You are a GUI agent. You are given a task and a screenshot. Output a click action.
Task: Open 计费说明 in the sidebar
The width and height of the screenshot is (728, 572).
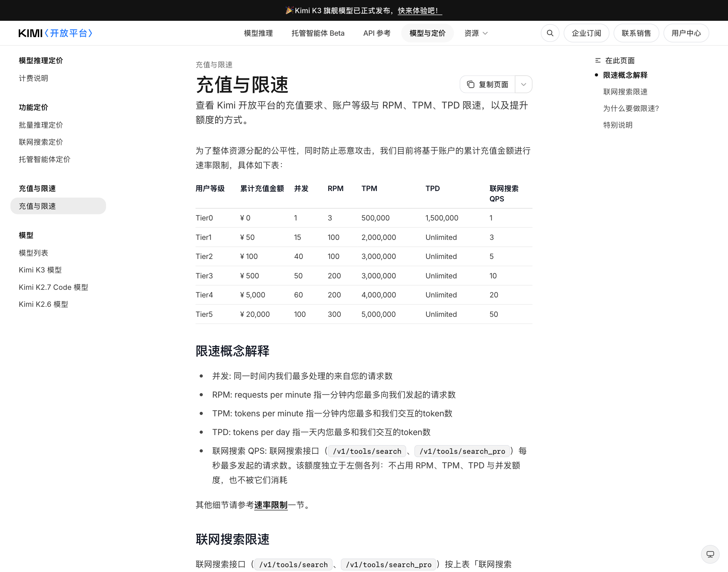click(x=34, y=78)
